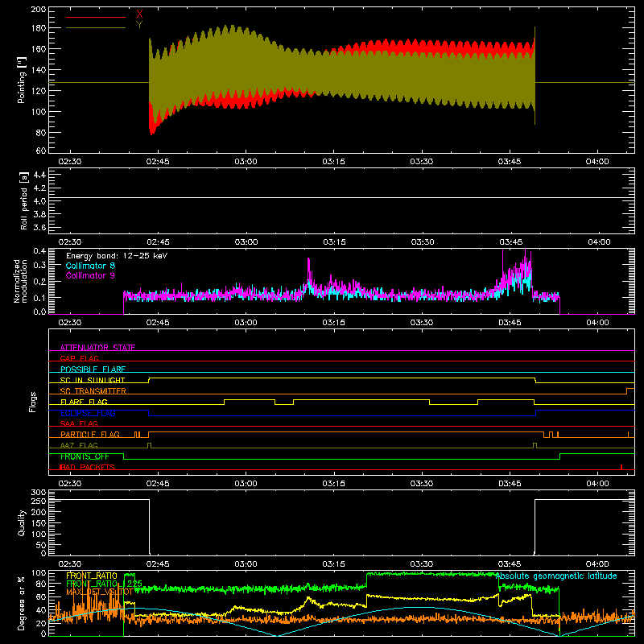
Task: Click the ATTENUATOR_STATE flag label
Action: tap(97, 348)
